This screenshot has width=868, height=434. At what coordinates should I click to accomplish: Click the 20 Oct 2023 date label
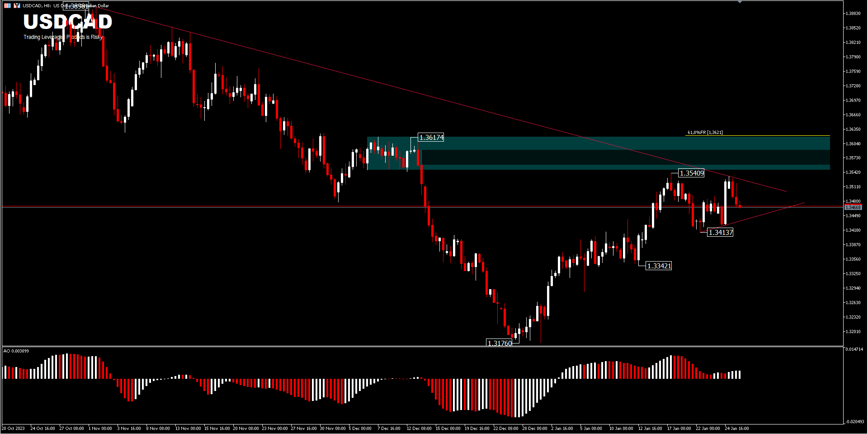click(x=14, y=428)
